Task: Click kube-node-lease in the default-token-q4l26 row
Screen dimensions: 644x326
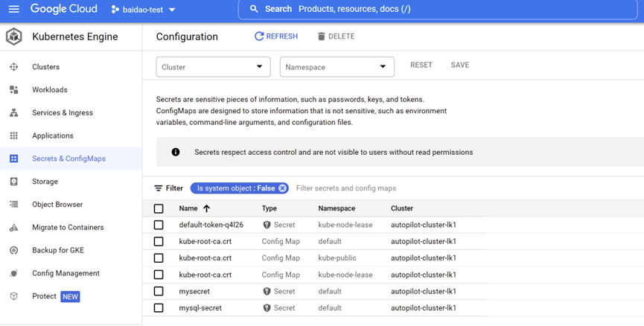Action: pyautogui.click(x=345, y=225)
